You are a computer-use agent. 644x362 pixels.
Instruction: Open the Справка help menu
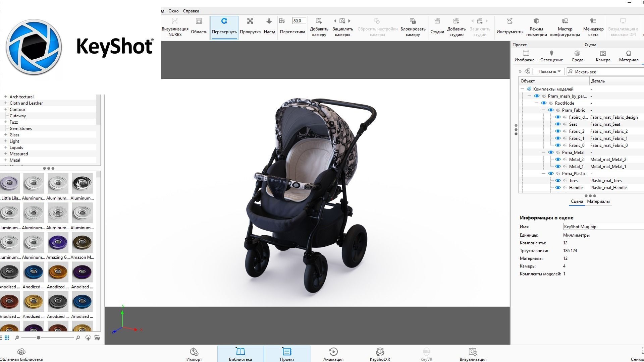click(191, 11)
